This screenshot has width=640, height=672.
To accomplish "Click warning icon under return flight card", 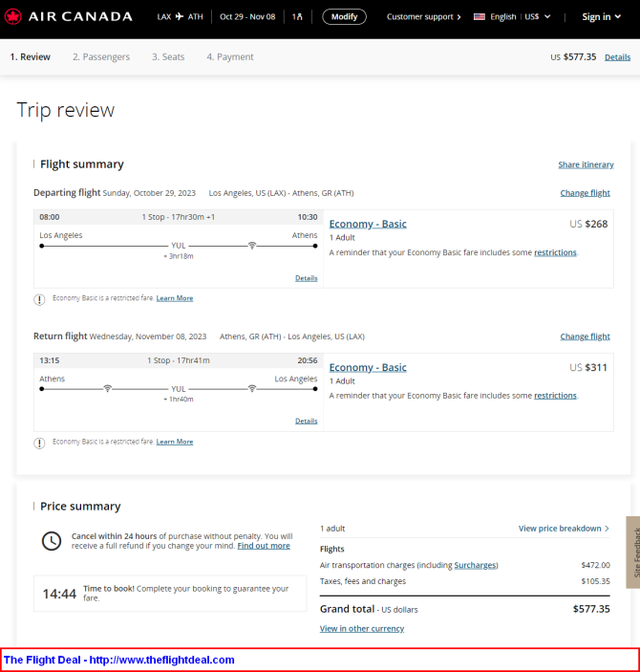I will [x=39, y=444].
